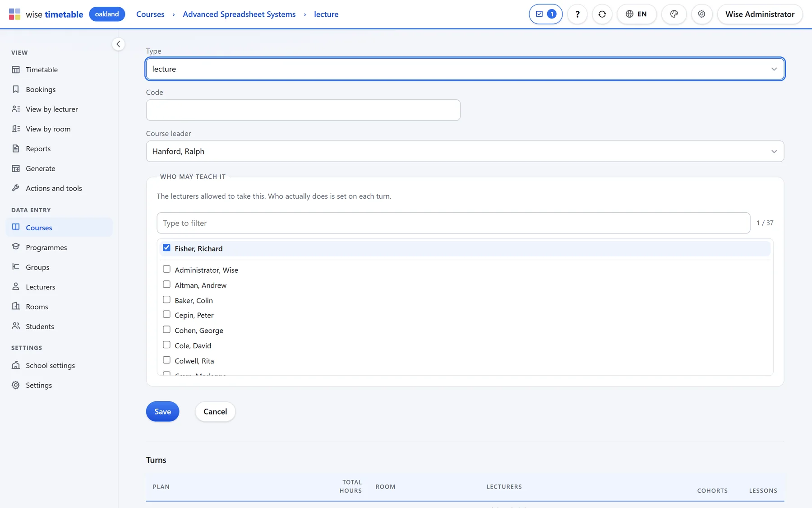812x508 pixels.
Task: Open the theme palette icon
Action: pos(674,14)
